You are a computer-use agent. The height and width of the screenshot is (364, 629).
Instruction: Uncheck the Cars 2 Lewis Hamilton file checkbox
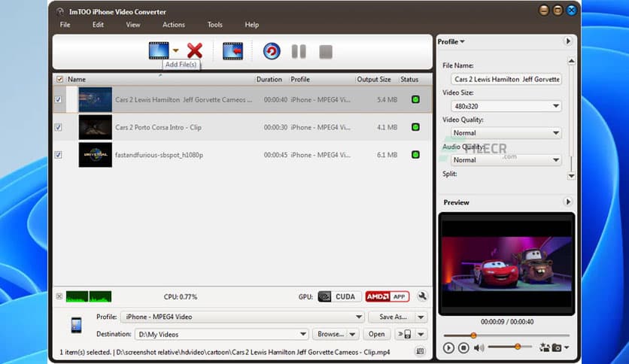tap(59, 99)
